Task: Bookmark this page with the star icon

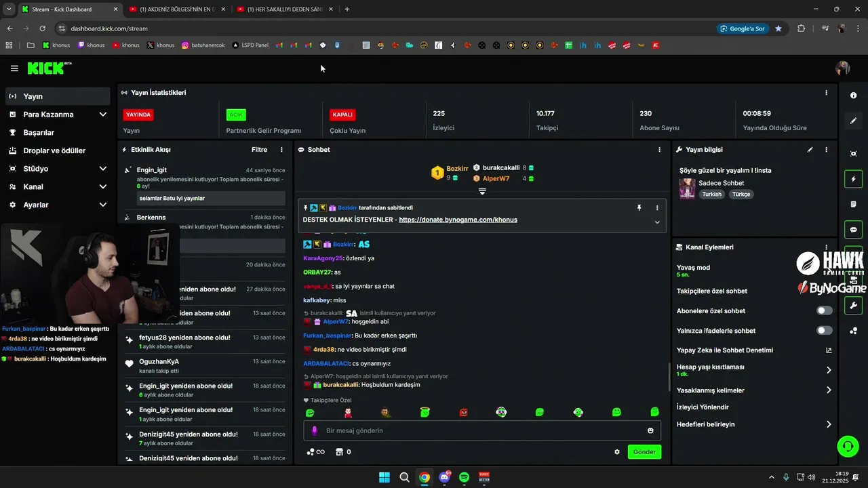Action: [778, 28]
